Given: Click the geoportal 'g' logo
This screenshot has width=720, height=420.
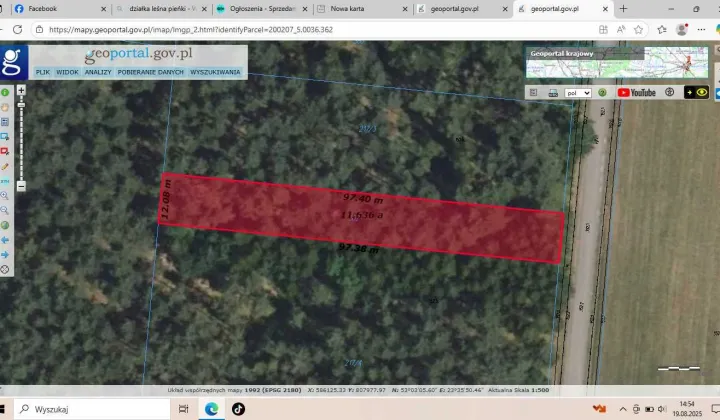Looking at the screenshot, I should [x=14, y=62].
